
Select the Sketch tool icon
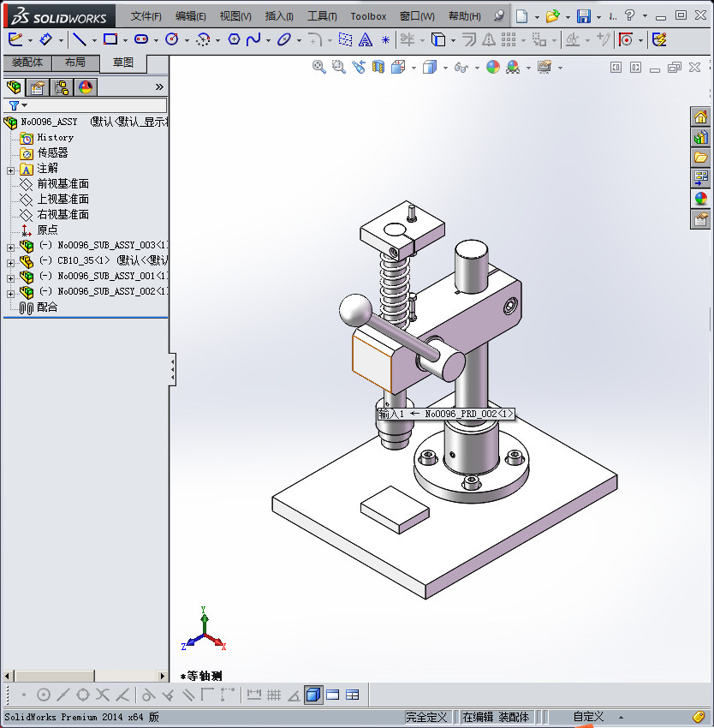15,39
